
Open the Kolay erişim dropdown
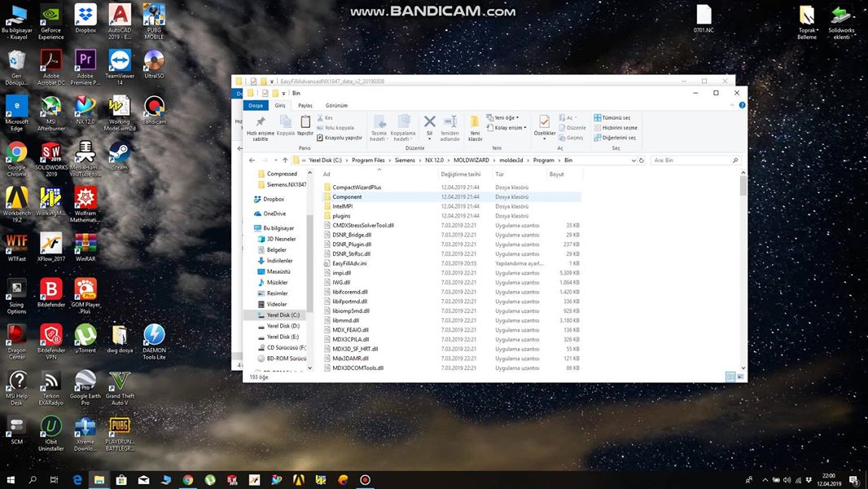506,128
